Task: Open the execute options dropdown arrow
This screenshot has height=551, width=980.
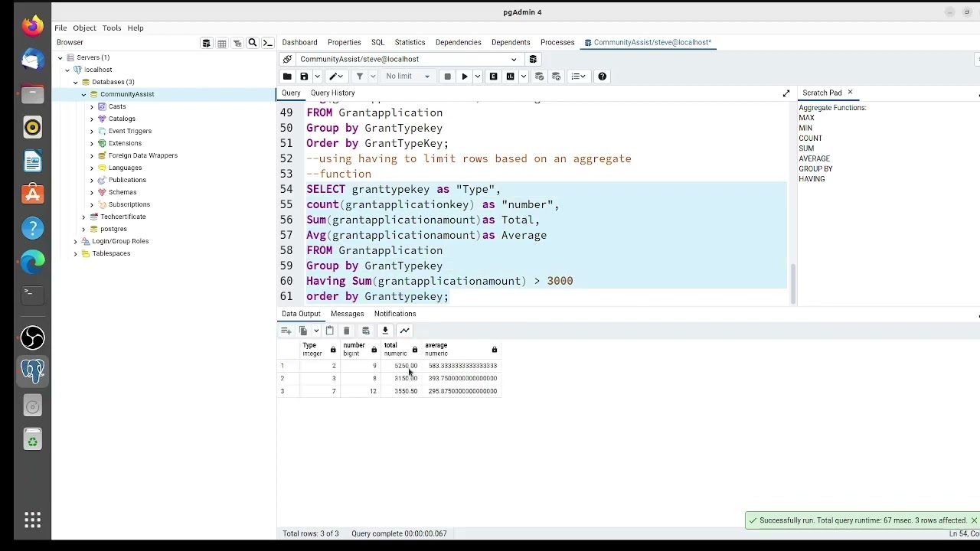Action: 478,77
